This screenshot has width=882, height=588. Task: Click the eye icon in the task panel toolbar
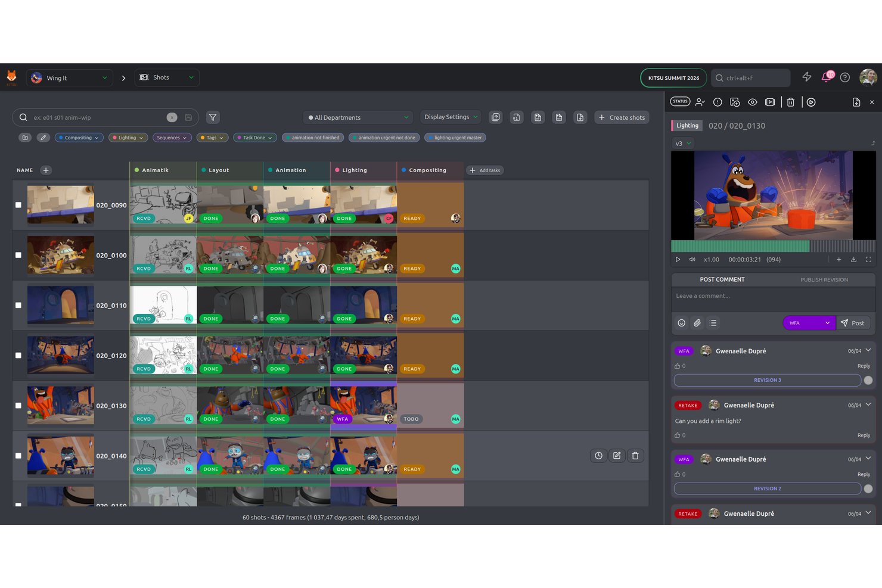753,102
